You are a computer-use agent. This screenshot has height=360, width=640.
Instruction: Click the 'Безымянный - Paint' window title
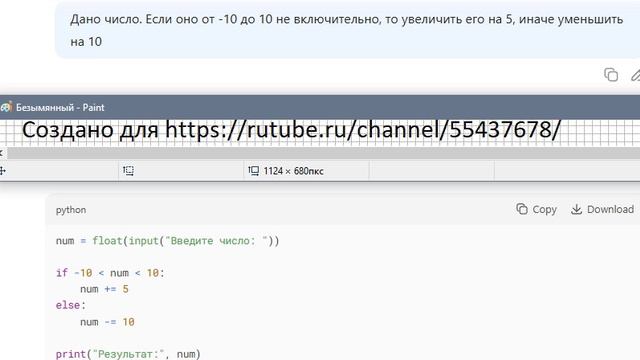point(60,107)
